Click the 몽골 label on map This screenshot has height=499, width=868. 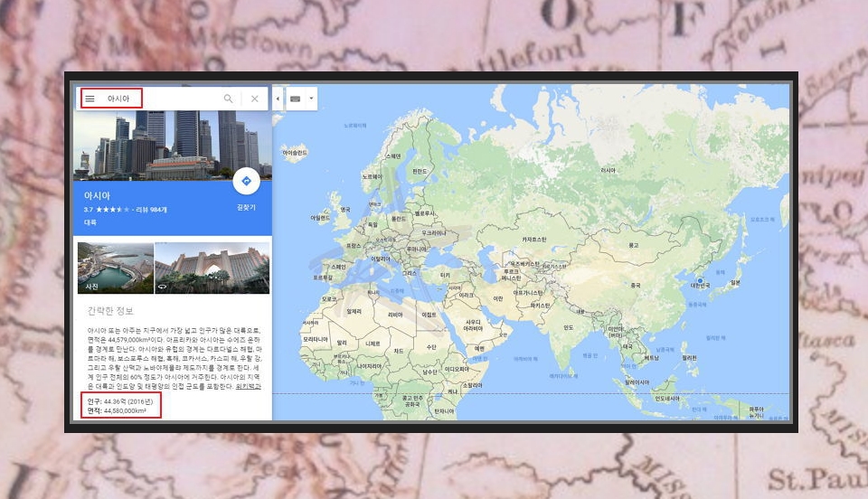pos(634,245)
